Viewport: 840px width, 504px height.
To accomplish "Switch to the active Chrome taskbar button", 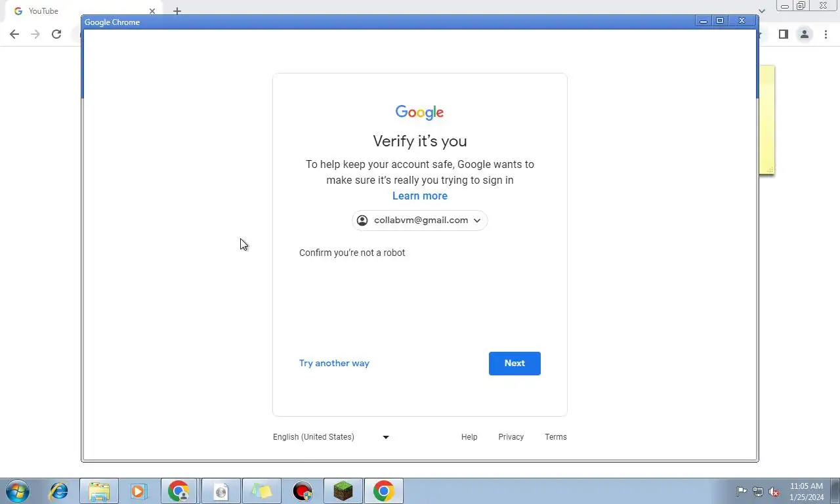I will click(x=384, y=491).
